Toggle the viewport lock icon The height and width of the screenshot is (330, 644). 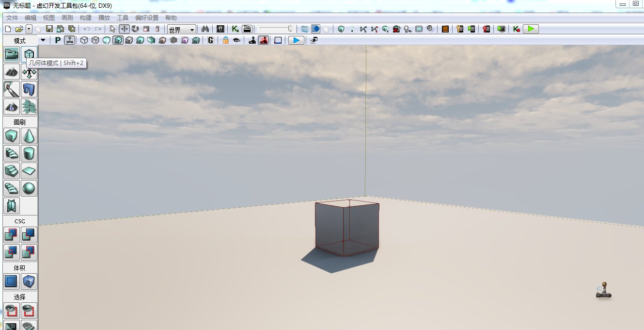click(x=225, y=40)
